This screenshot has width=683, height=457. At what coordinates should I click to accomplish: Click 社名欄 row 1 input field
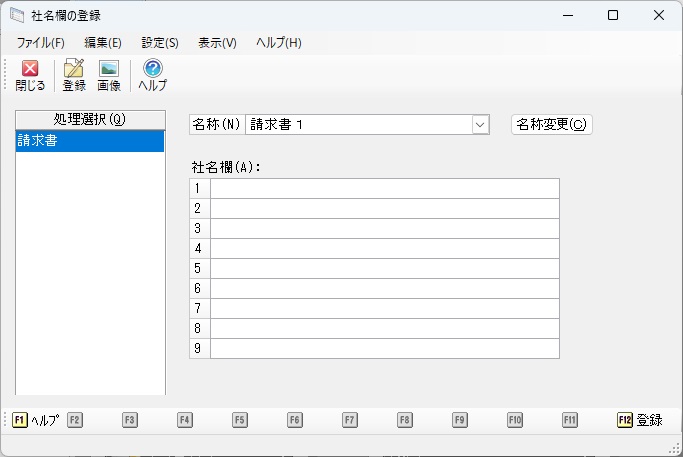click(385, 189)
